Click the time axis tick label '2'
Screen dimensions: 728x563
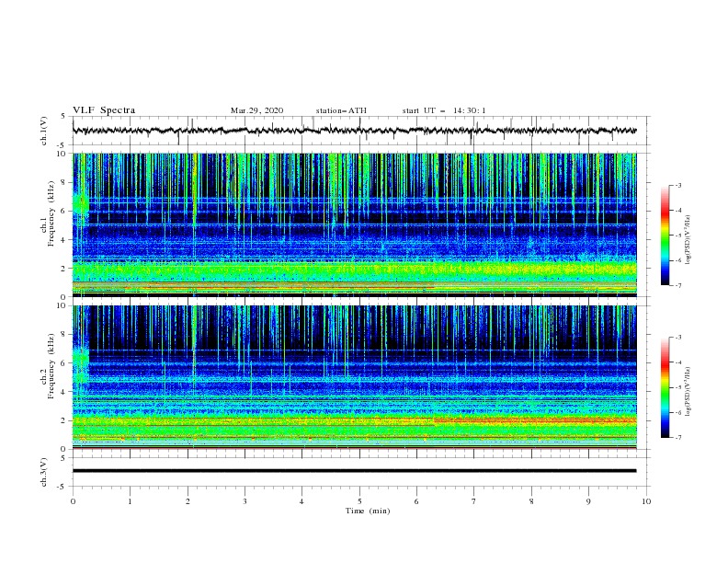pos(188,501)
